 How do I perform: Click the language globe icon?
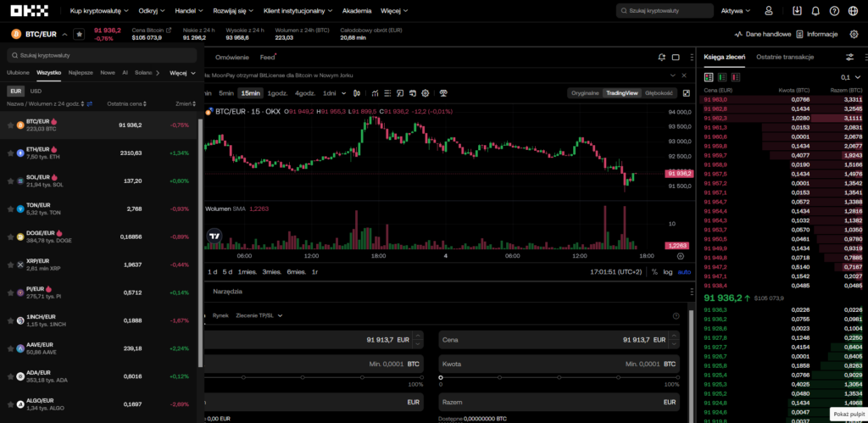click(x=853, y=11)
